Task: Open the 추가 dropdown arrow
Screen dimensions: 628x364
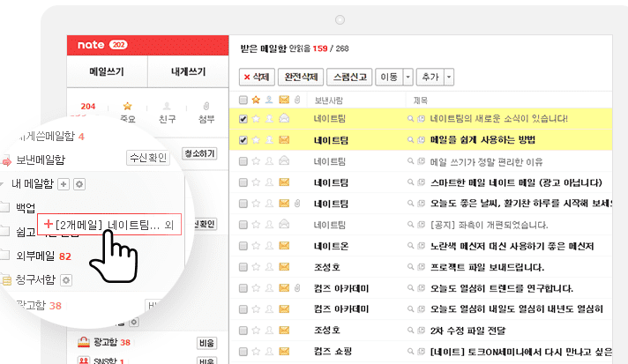Action: 449,77
